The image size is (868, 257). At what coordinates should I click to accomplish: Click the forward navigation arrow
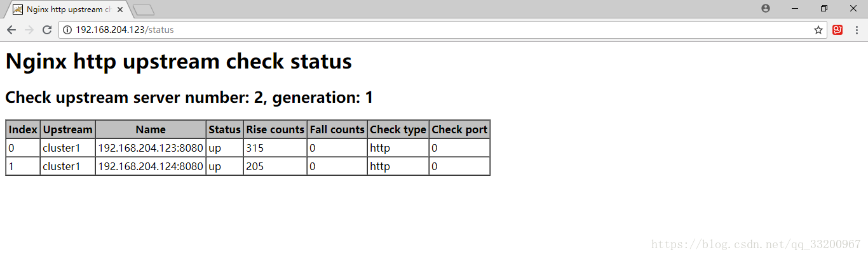[29, 30]
